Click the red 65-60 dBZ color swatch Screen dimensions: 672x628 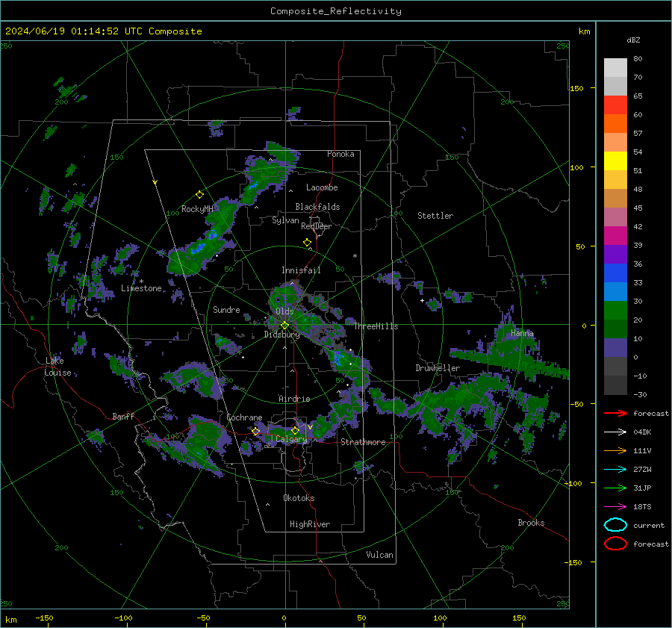[615, 105]
